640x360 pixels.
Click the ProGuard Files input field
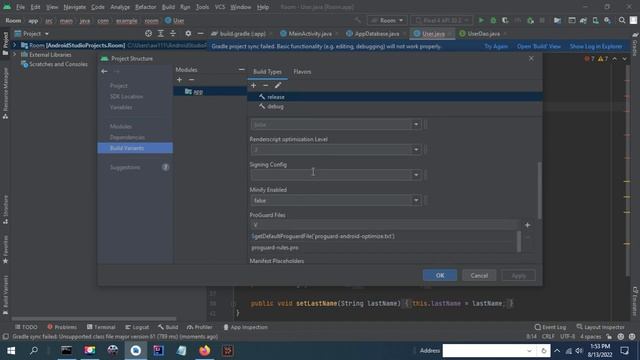(x=384, y=225)
